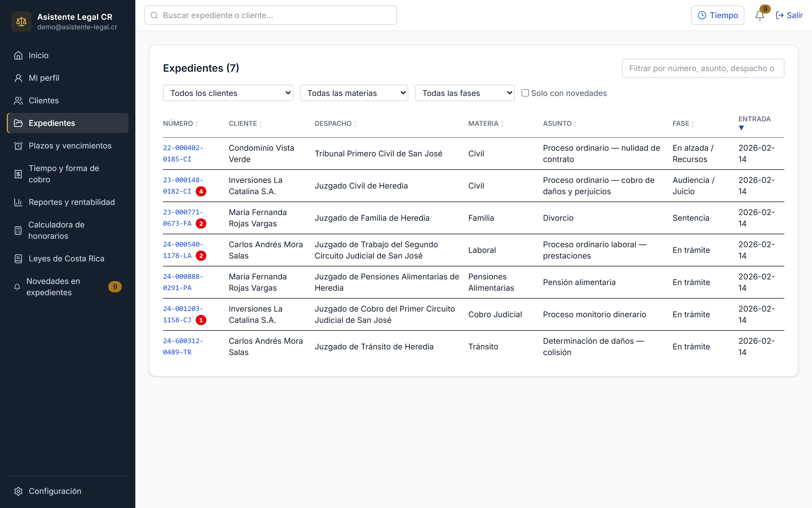Click the Calculadora de honorarios calculator icon
Screen dimensions: 812x508
[18, 231]
